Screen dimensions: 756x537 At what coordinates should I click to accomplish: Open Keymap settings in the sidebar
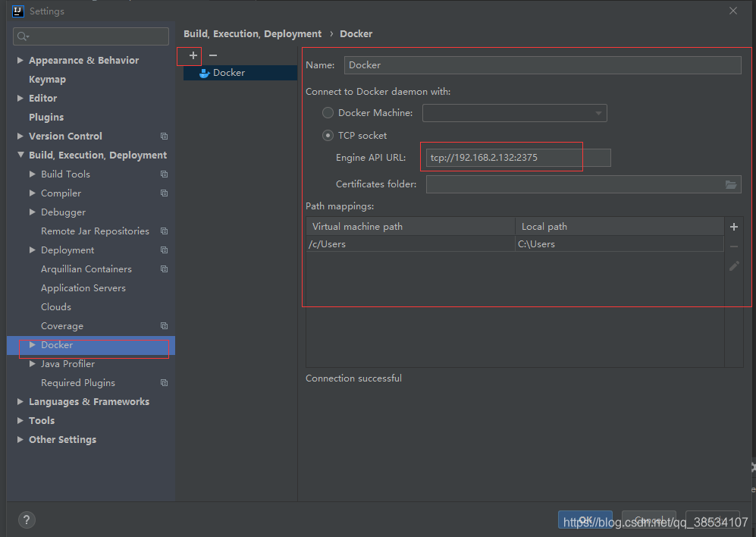click(x=47, y=79)
